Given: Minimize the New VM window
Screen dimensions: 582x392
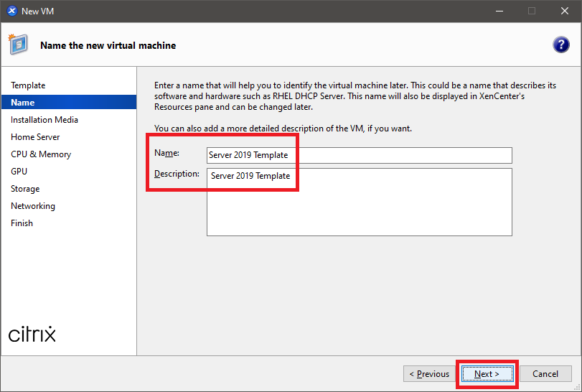Looking at the screenshot, I should (499, 11).
